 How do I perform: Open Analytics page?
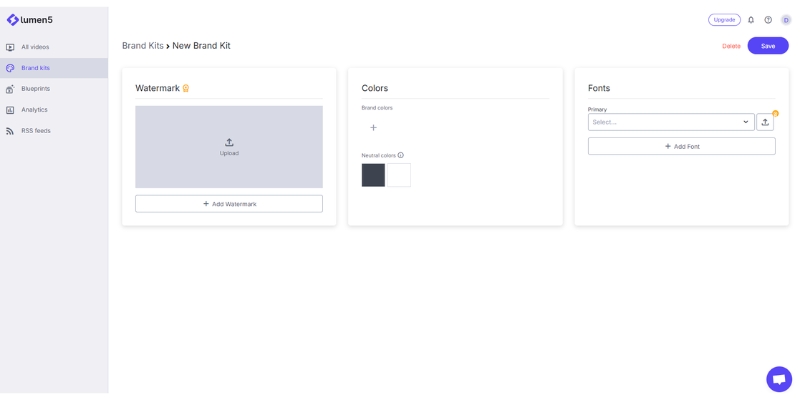pyautogui.click(x=54, y=110)
